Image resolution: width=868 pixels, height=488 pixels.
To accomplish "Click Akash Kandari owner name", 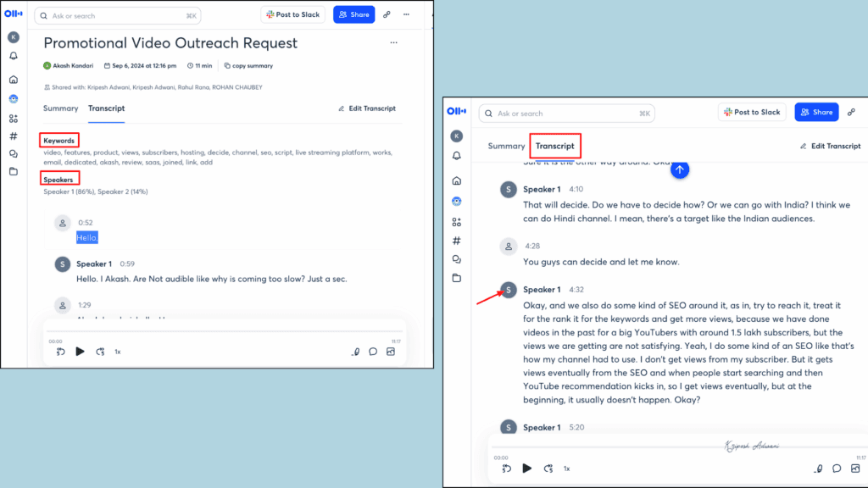I will tap(73, 66).
